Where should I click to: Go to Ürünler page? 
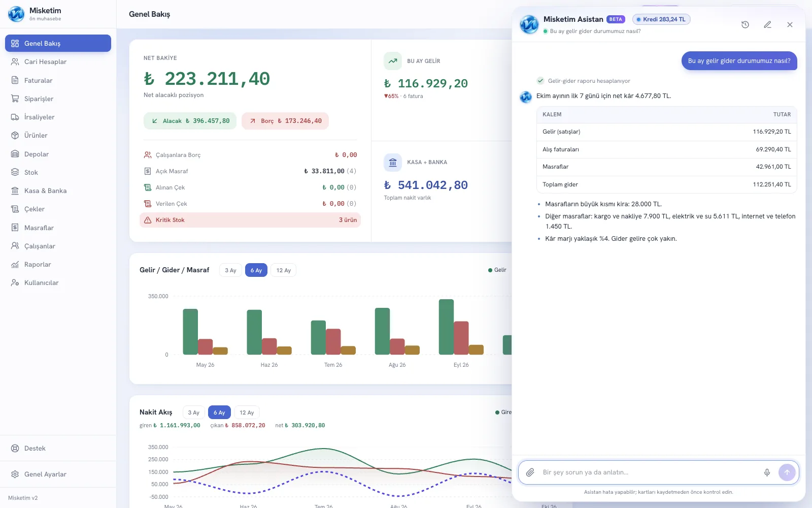tap(58, 136)
